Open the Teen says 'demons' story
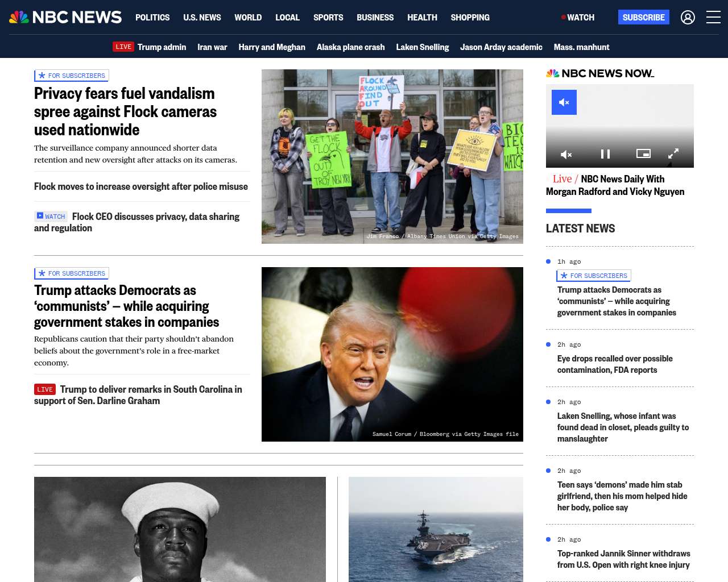 [622, 496]
